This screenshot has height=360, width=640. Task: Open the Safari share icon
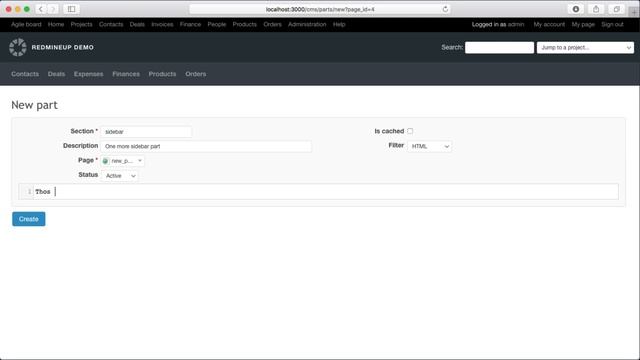click(x=596, y=9)
